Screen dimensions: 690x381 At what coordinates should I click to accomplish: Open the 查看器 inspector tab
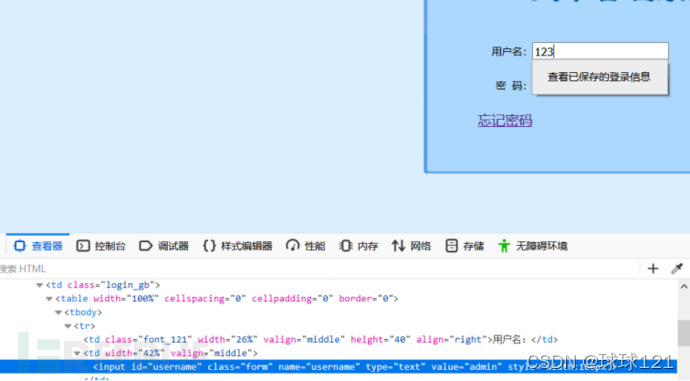tap(38, 245)
